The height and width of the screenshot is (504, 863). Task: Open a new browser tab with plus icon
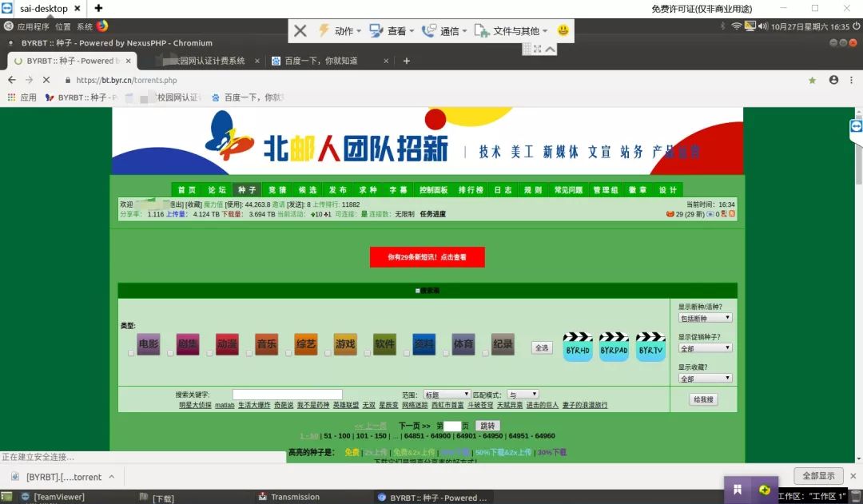pos(406,61)
